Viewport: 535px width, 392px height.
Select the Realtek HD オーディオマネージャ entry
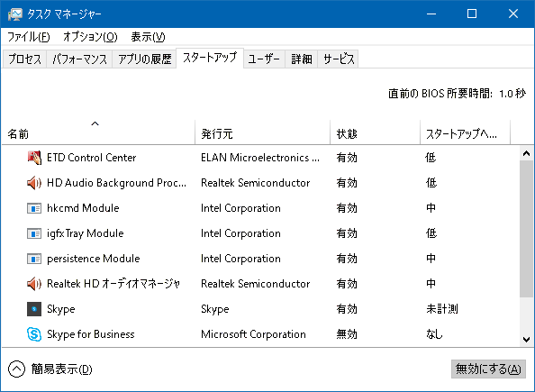click(113, 284)
